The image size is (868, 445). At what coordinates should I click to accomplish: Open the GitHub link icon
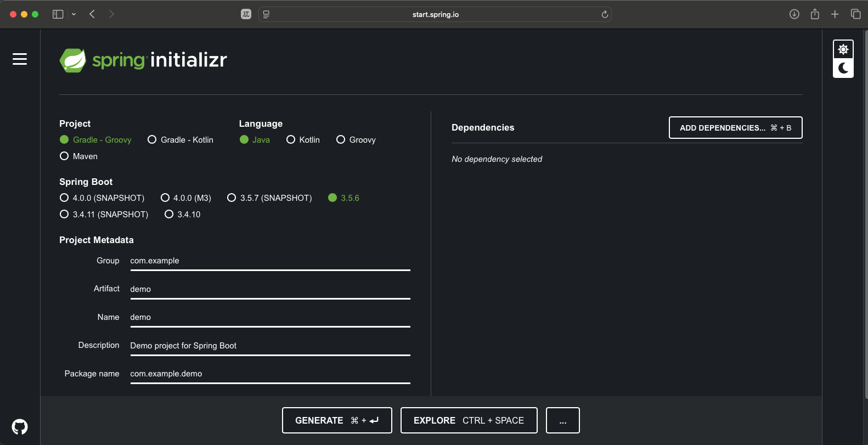point(20,426)
